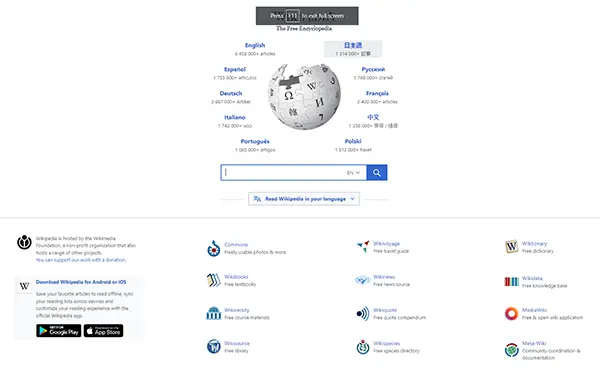Open the Español Wikipedia link
The image size is (600, 368).
click(x=235, y=69)
